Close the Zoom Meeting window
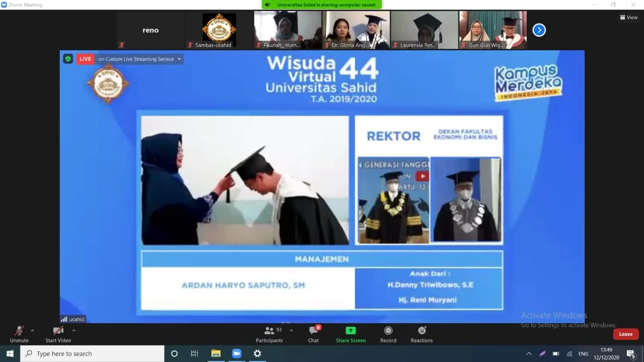644x362 pixels. pyautogui.click(x=633, y=5)
